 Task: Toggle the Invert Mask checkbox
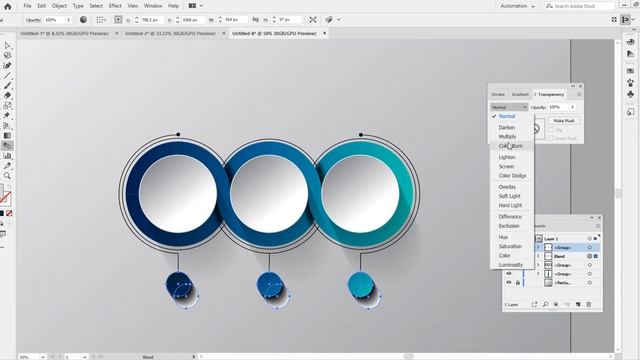coord(551,138)
